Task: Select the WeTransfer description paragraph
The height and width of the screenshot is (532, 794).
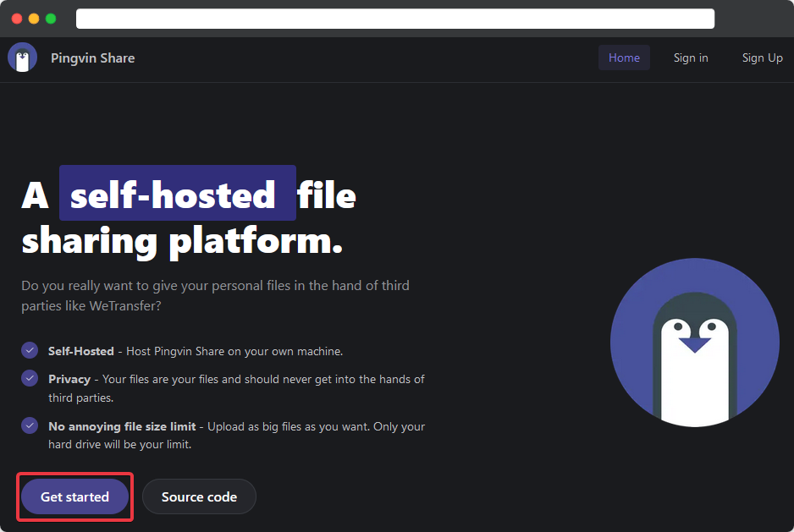Action: click(214, 295)
